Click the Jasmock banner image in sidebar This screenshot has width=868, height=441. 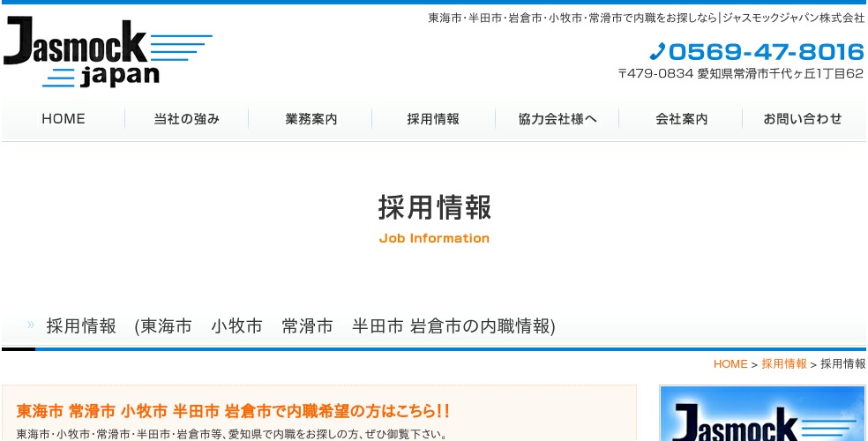[762, 414]
